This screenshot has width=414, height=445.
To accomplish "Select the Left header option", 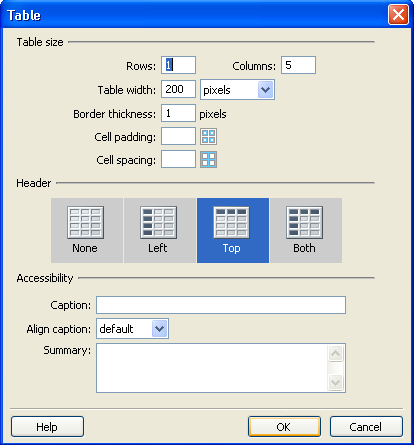I will (160, 230).
